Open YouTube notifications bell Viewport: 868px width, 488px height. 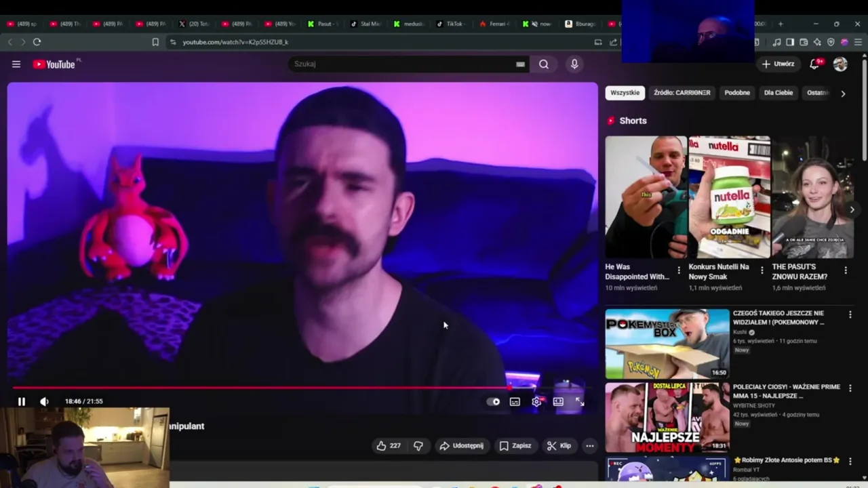(814, 64)
